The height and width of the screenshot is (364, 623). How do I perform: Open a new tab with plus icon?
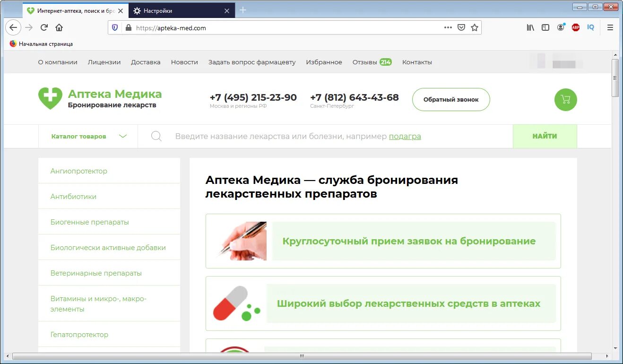pyautogui.click(x=243, y=10)
